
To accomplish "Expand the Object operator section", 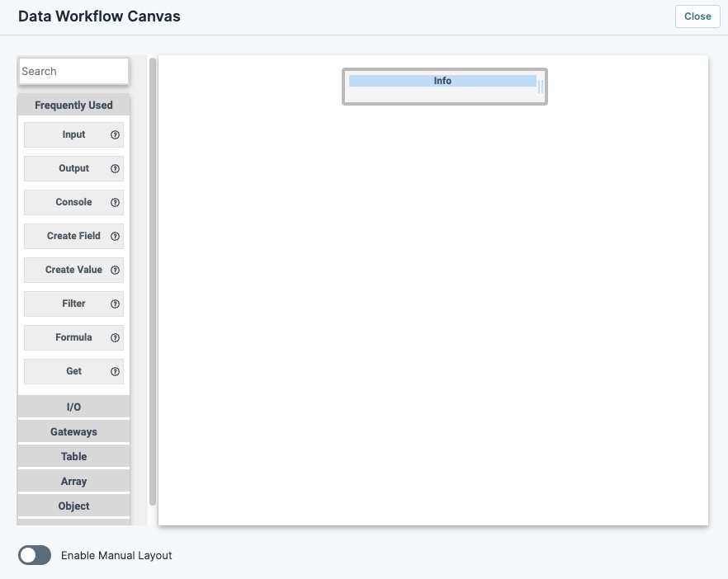I will tap(73, 506).
